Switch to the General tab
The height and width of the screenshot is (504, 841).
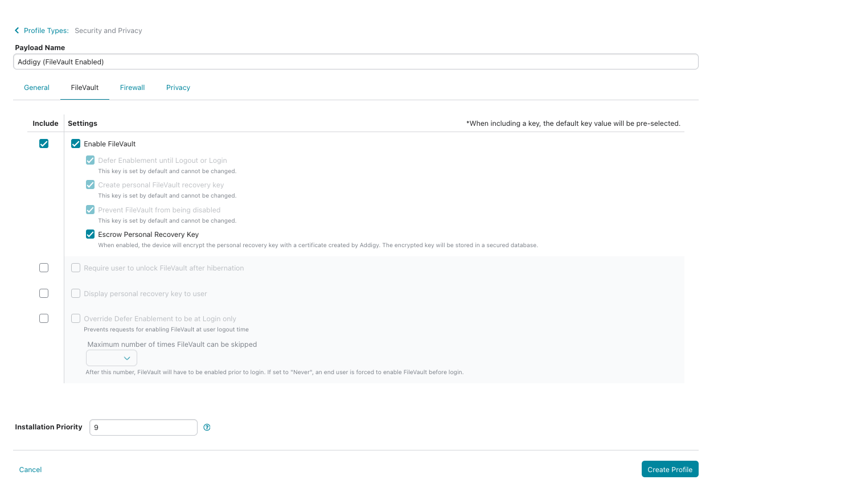point(36,88)
